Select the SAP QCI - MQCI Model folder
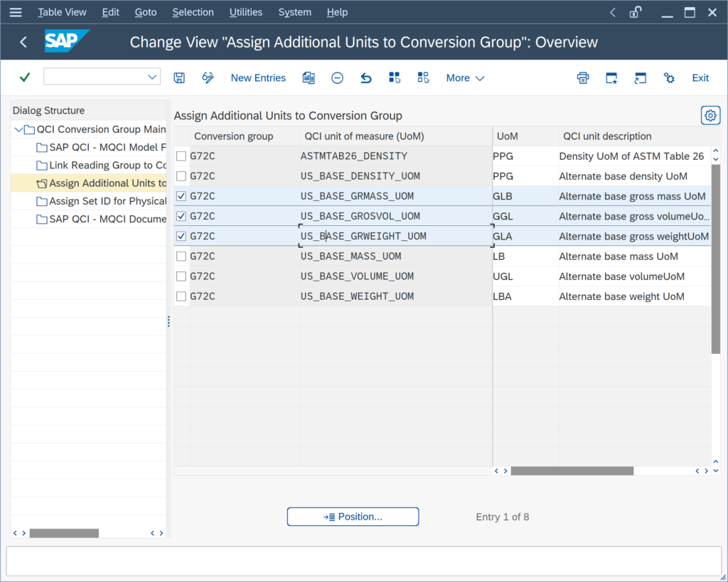This screenshot has height=582, width=728. point(101,148)
